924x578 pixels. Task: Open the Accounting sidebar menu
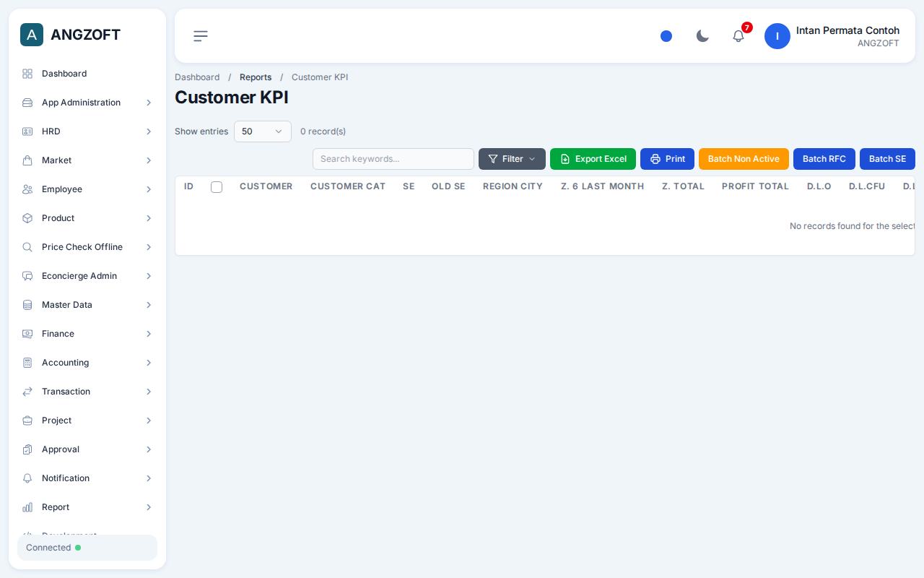tap(87, 363)
